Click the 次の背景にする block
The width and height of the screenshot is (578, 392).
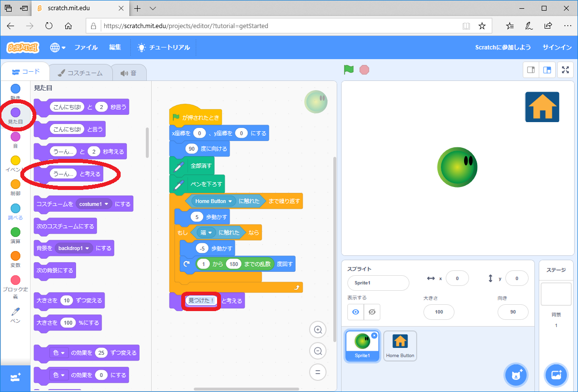(55, 270)
